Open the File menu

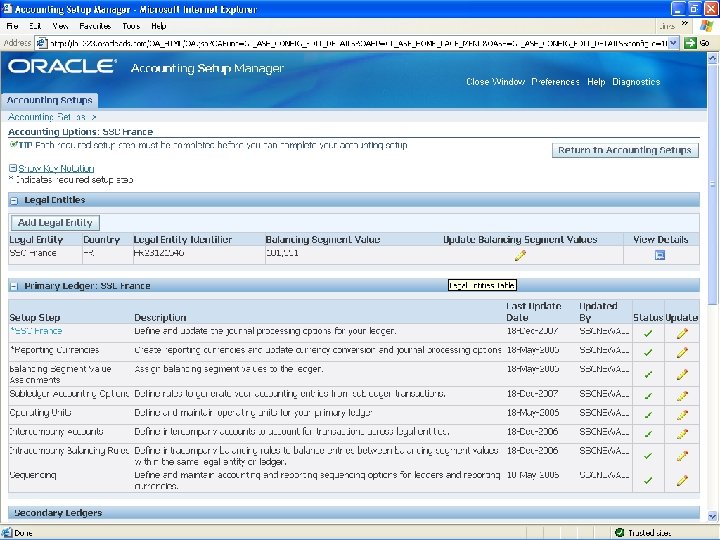[12, 26]
